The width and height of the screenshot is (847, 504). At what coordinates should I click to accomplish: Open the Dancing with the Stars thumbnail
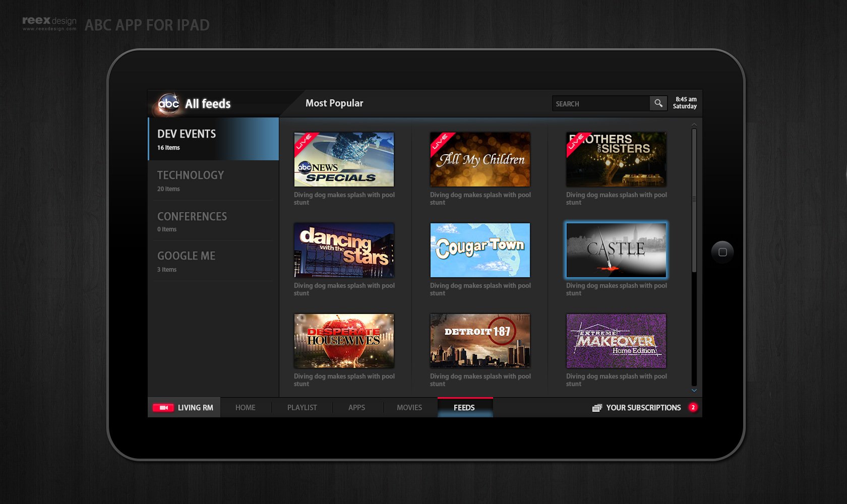click(x=344, y=250)
